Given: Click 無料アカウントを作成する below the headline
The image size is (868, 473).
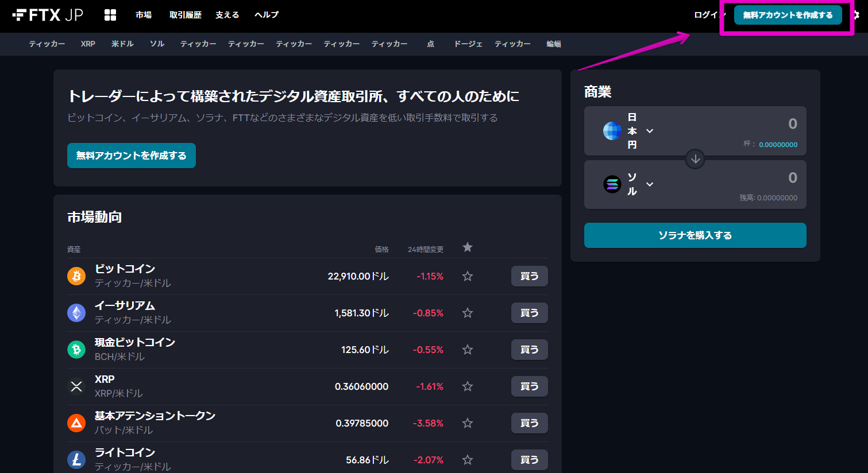Looking at the screenshot, I should click(132, 156).
